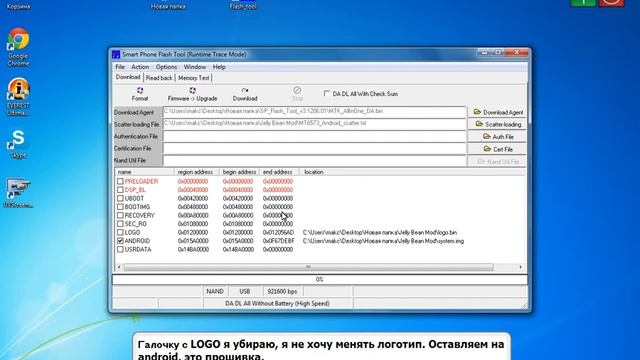This screenshot has width=640, height=360.
Task: Click the Download Agent path field
Action: pos(314,111)
